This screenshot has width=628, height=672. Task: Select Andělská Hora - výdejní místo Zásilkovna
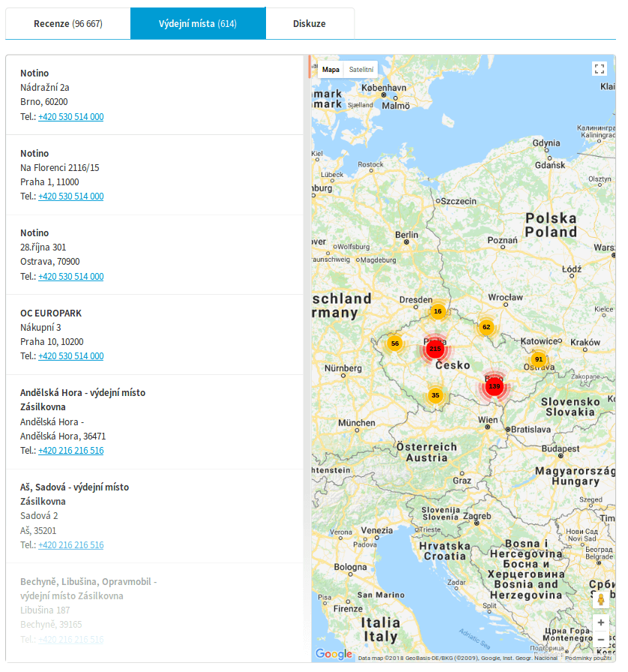click(x=154, y=422)
